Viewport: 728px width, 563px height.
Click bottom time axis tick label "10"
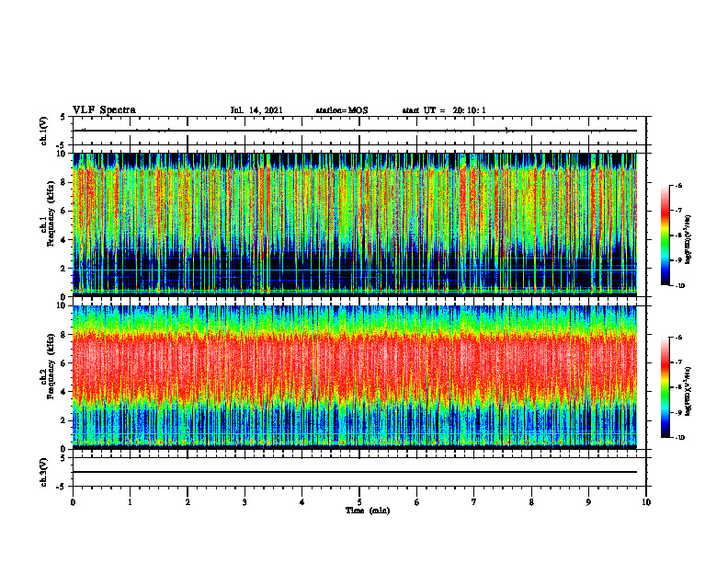(x=646, y=502)
